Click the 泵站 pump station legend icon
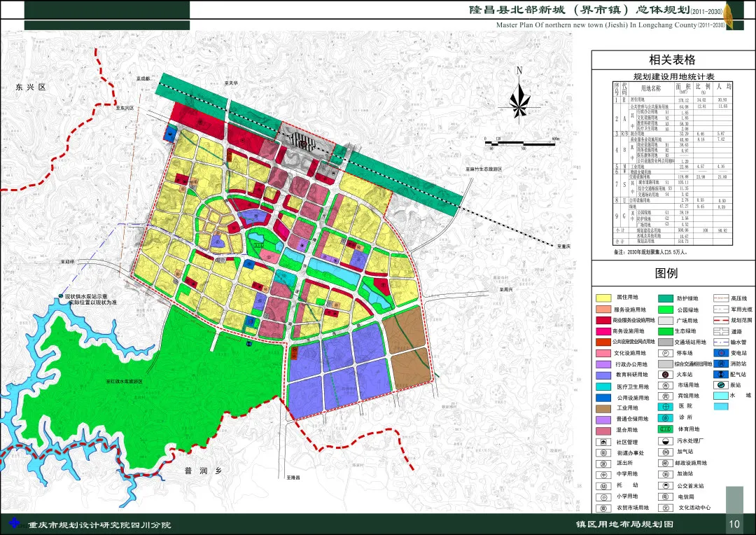 pyautogui.click(x=720, y=384)
